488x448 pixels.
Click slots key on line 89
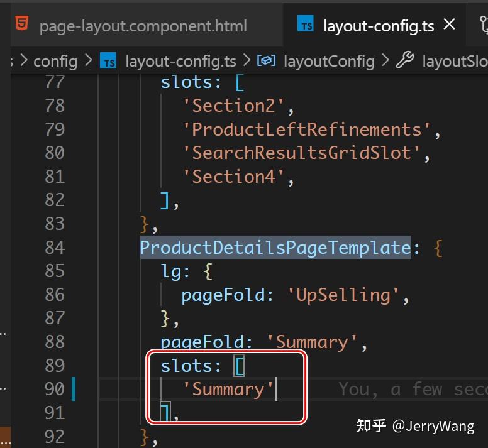[186, 366]
